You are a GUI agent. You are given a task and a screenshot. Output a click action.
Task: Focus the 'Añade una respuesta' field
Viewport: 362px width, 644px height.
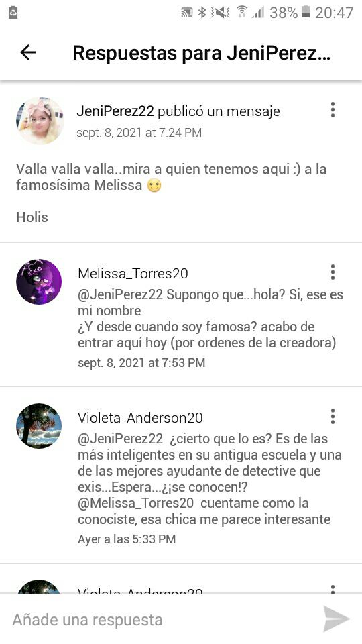click(x=164, y=619)
